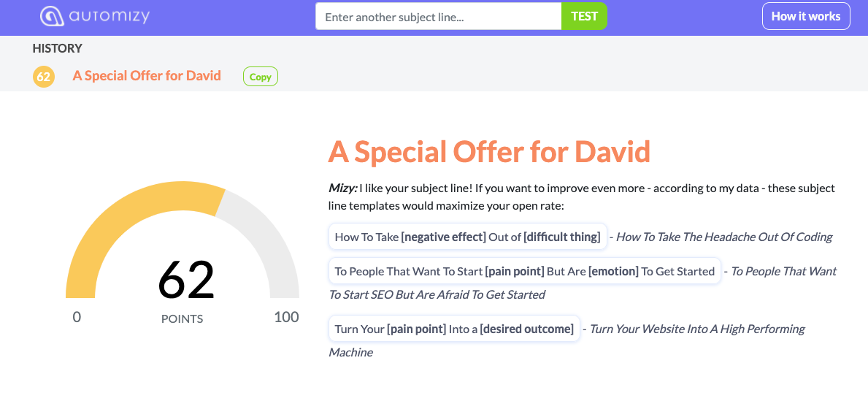868x393 pixels.
Task: Click the High Performing Machine example text
Action: [x=566, y=340]
